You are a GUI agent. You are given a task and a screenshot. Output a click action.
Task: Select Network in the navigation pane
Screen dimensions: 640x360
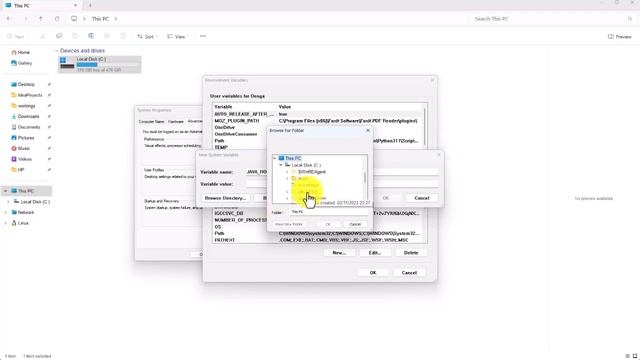pyautogui.click(x=23, y=212)
